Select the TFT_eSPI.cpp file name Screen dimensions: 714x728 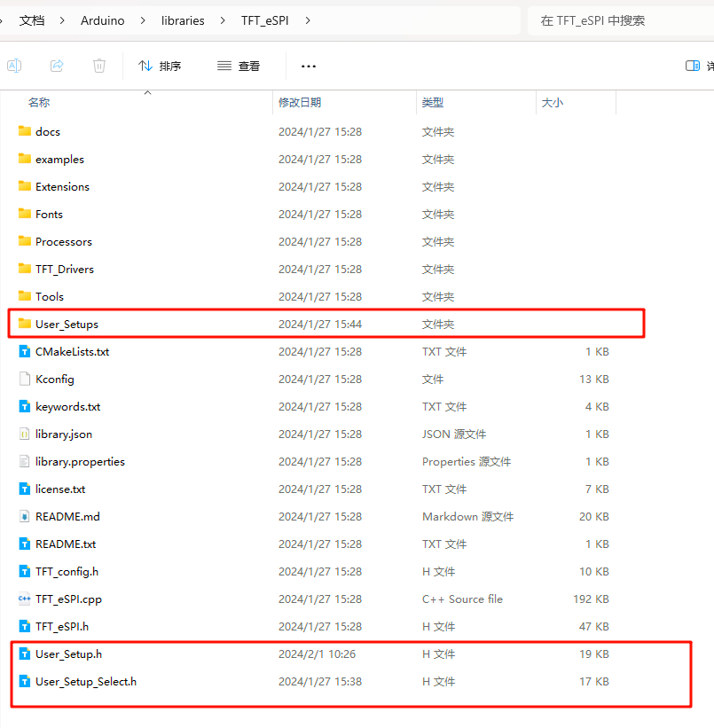[x=69, y=599]
